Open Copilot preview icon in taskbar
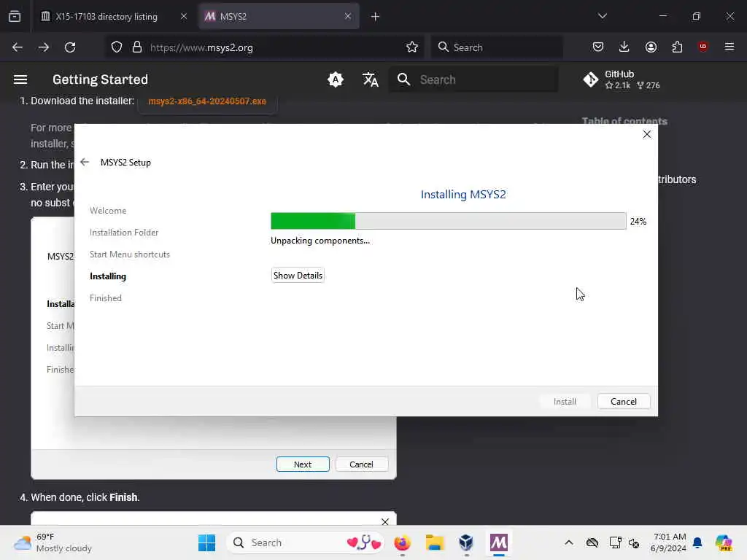The image size is (747, 560). click(x=724, y=542)
